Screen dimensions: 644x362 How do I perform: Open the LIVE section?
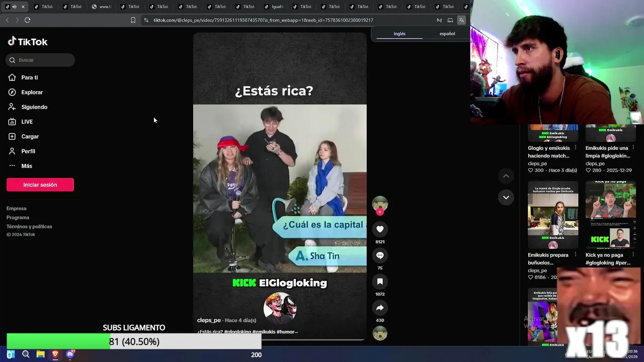[27, 122]
